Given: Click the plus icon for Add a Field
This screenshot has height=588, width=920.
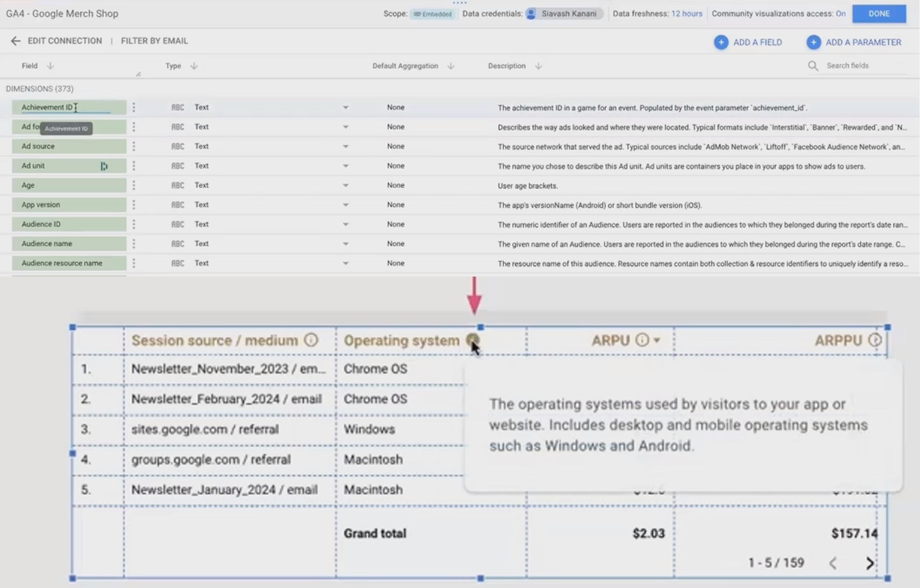Looking at the screenshot, I should pyautogui.click(x=721, y=42).
